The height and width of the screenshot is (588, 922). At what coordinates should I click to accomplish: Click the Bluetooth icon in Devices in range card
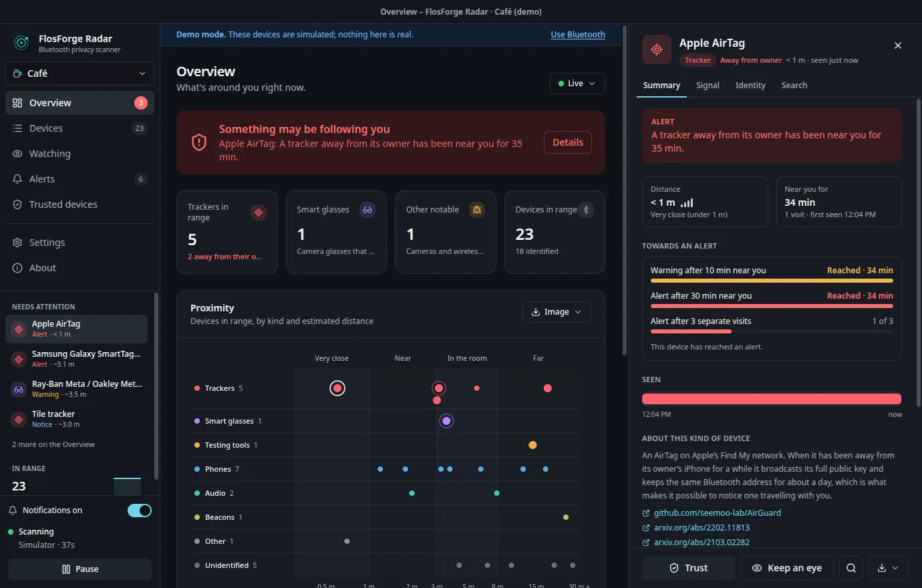(x=586, y=210)
